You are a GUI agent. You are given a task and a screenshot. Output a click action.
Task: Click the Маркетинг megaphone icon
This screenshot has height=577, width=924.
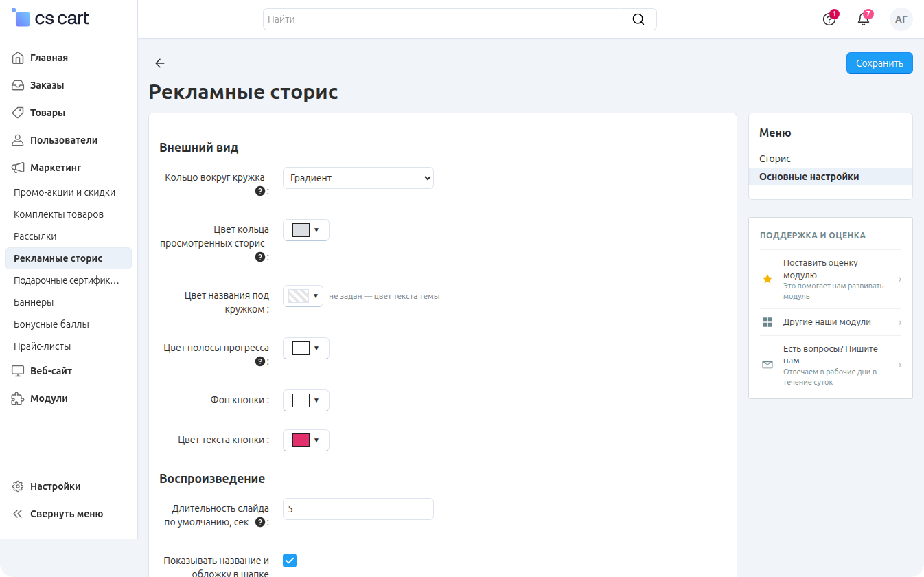[19, 168]
